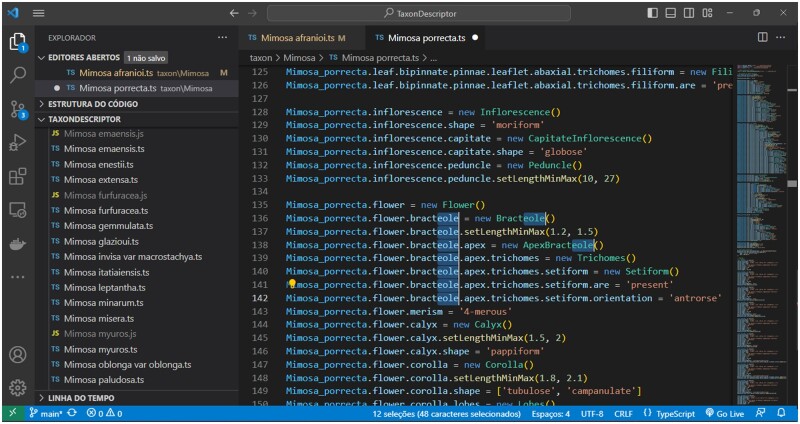
Task: Open notifications bell icon
Action: 781,413
